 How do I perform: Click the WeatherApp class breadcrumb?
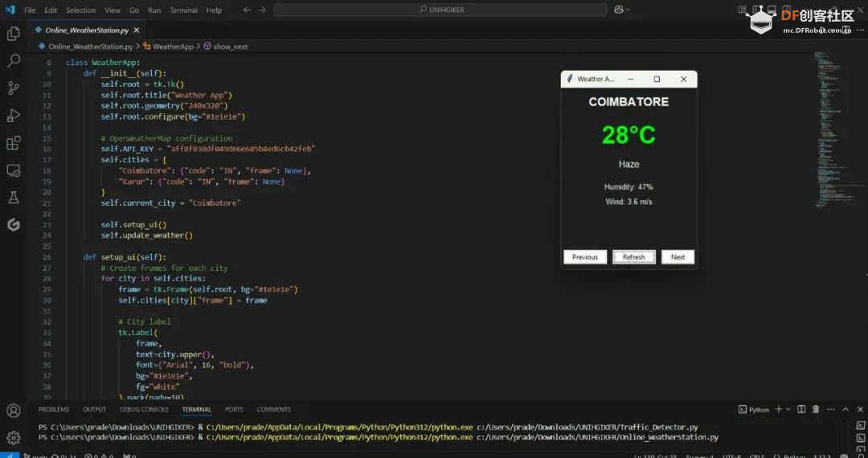pos(173,47)
